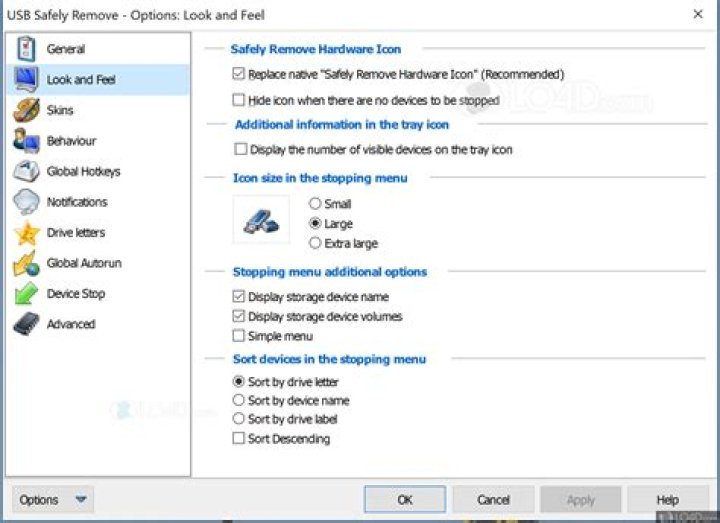
Task: Enable the Simple menu option
Action: [x=238, y=336]
